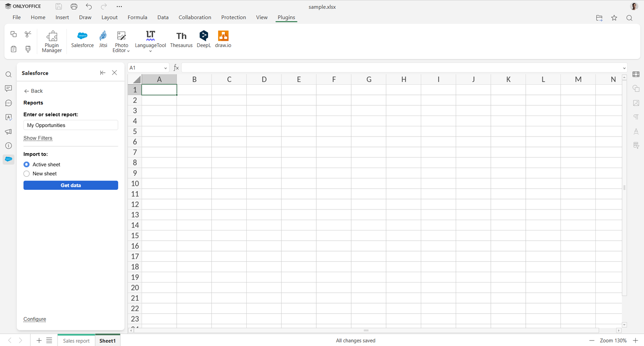The height and width of the screenshot is (346, 644).
Task: Open the Chat panel in left sidebar
Action: pyautogui.click(x=8, y=103)
